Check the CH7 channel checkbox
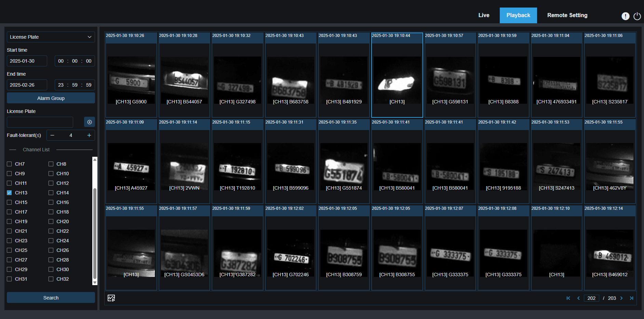 (x=9, y=164)
